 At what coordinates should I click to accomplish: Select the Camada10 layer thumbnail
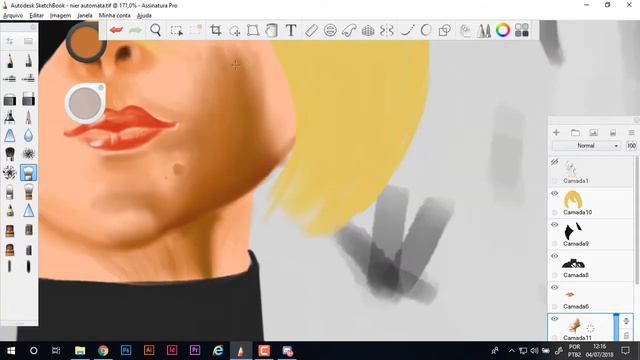click(x=573, y=200)
